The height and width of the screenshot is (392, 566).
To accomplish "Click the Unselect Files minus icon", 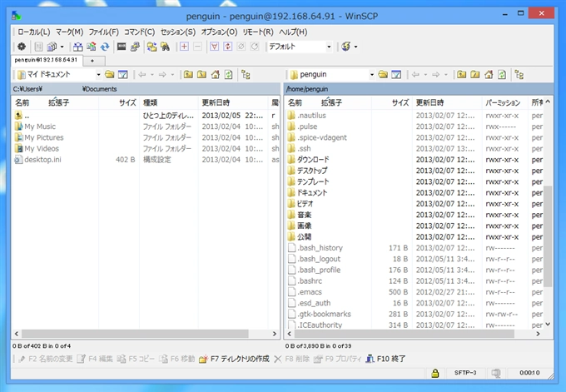I will point(197,47).
